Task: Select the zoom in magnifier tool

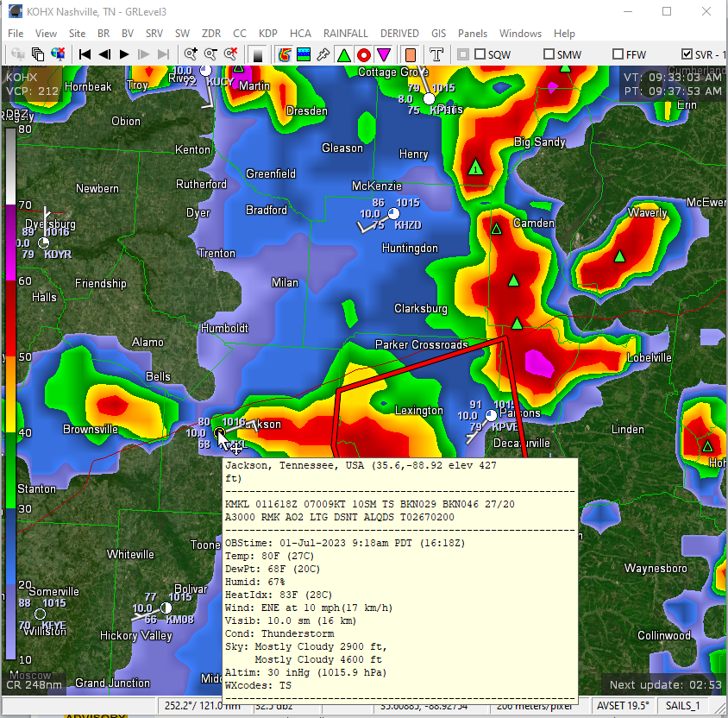Action: [x=191, y=54]
